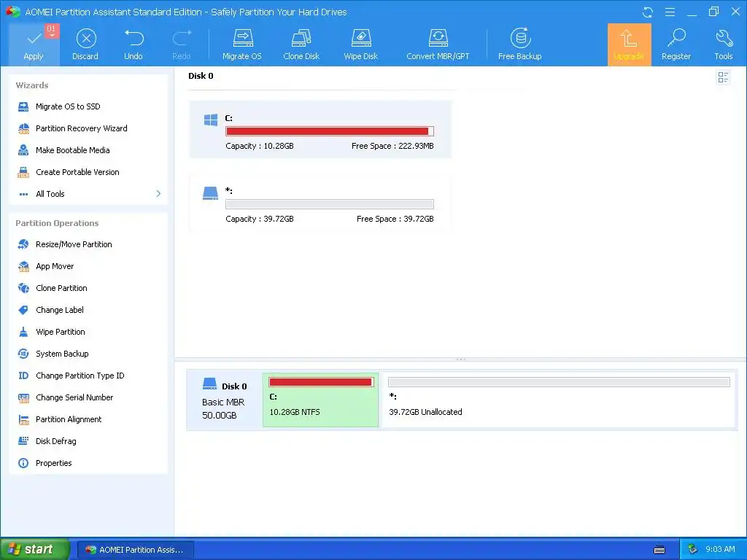Click the system tray hardware icon
This screenshot has height=560, width=747.
pos(692,550)
